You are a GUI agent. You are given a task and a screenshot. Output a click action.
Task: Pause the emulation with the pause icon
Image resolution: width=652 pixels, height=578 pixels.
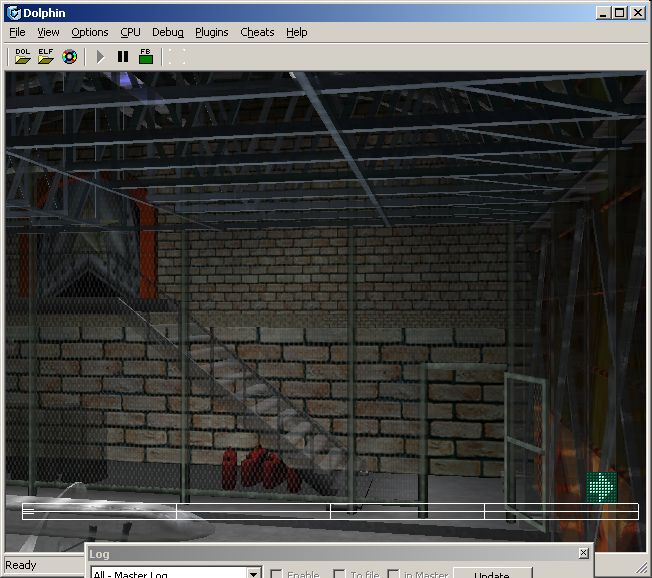click(123, 57)
